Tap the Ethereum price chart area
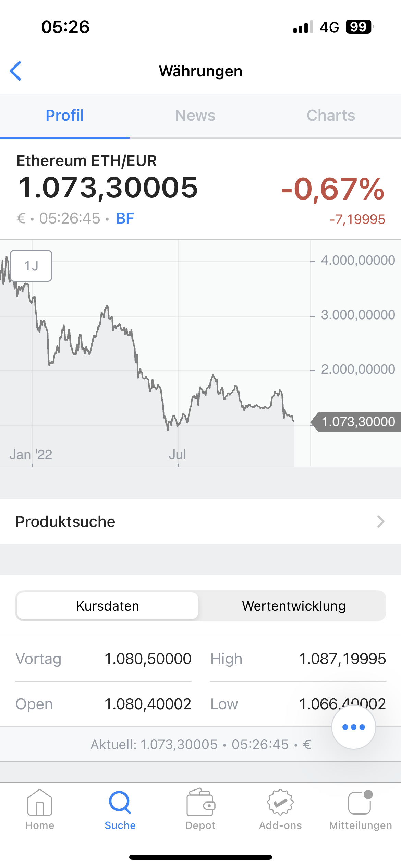The height and width of the screenshot is (868, 401). point(155,353)
